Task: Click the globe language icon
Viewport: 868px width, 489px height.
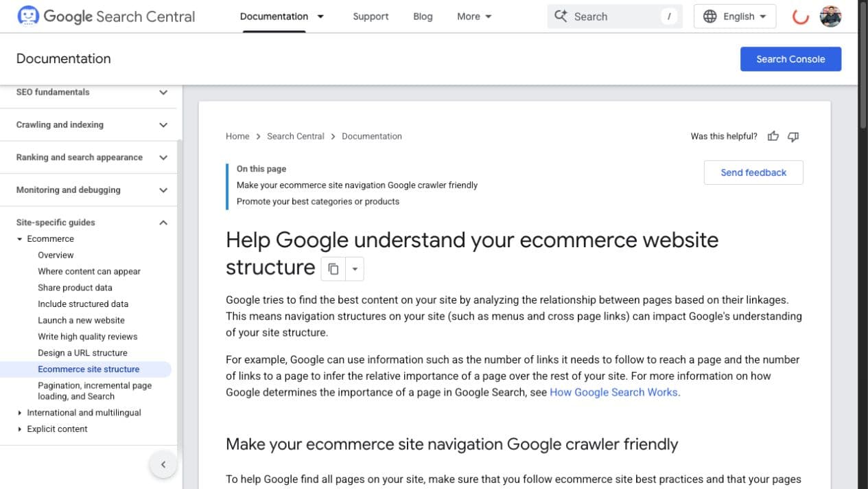Action: point(710,16)
